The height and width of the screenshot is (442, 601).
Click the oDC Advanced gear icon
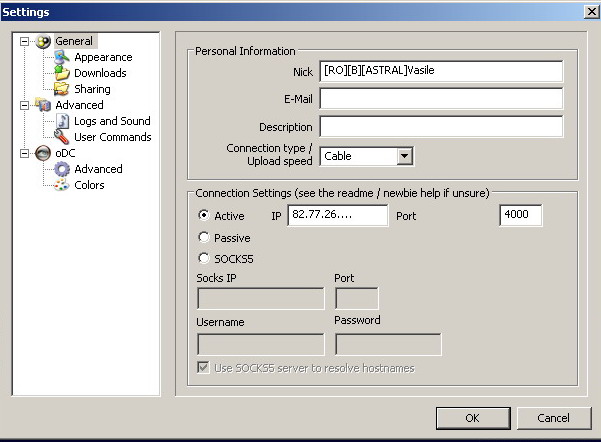pos(62,169)
